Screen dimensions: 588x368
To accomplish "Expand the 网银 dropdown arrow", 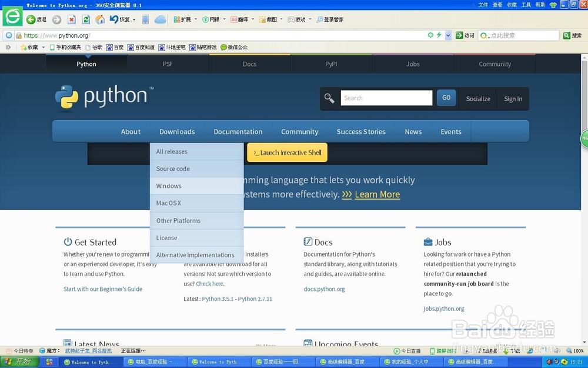I will [224, 19].
